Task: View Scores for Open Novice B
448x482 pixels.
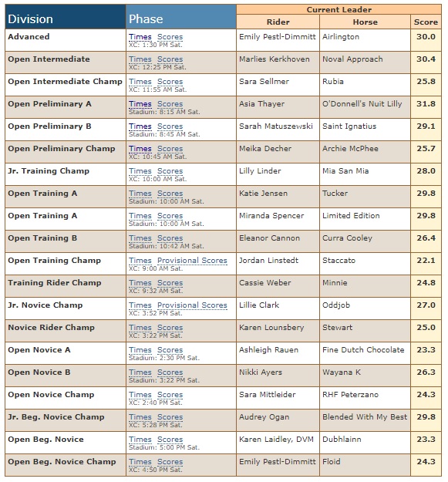Action: pyautogui.click(x=170, y=372)
